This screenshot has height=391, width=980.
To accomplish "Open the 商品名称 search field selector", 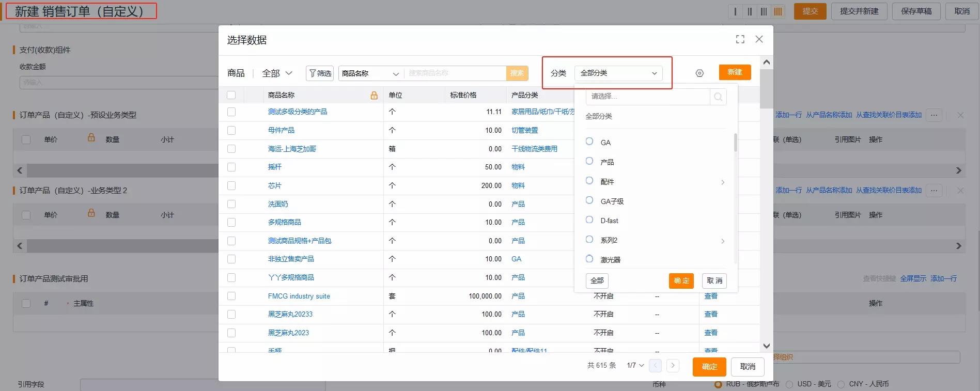I will click(370, 73).
